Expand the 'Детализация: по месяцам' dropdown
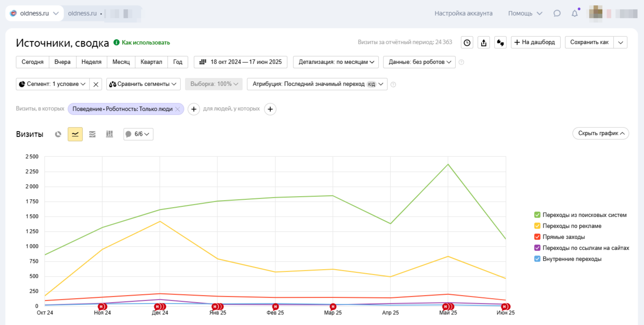Screen dimensions: 644x325 [336, 62]
